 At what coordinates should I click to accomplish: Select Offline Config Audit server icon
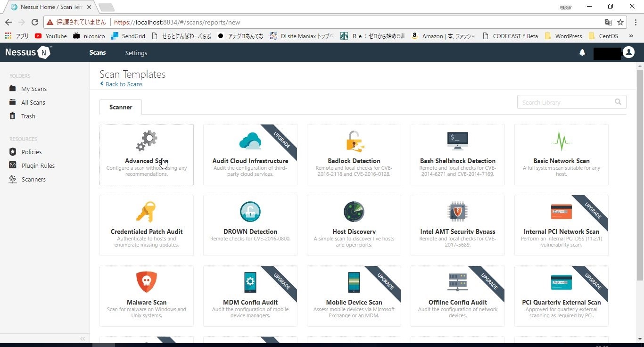458,282
